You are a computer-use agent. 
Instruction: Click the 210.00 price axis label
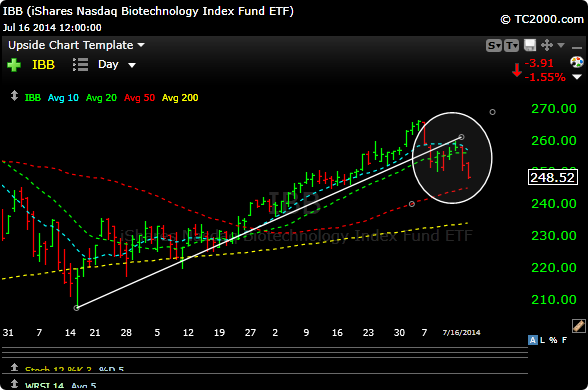(x=554, y=300)
